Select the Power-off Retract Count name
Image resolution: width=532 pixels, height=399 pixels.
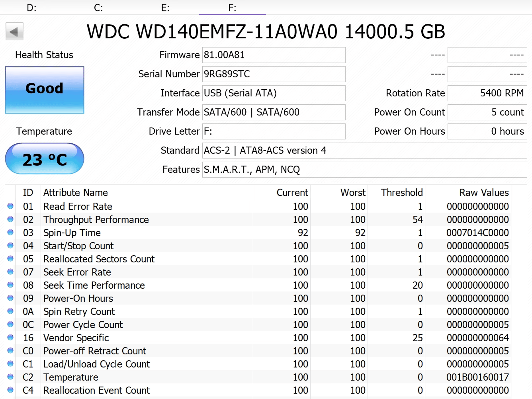click(x=95, y=351)
